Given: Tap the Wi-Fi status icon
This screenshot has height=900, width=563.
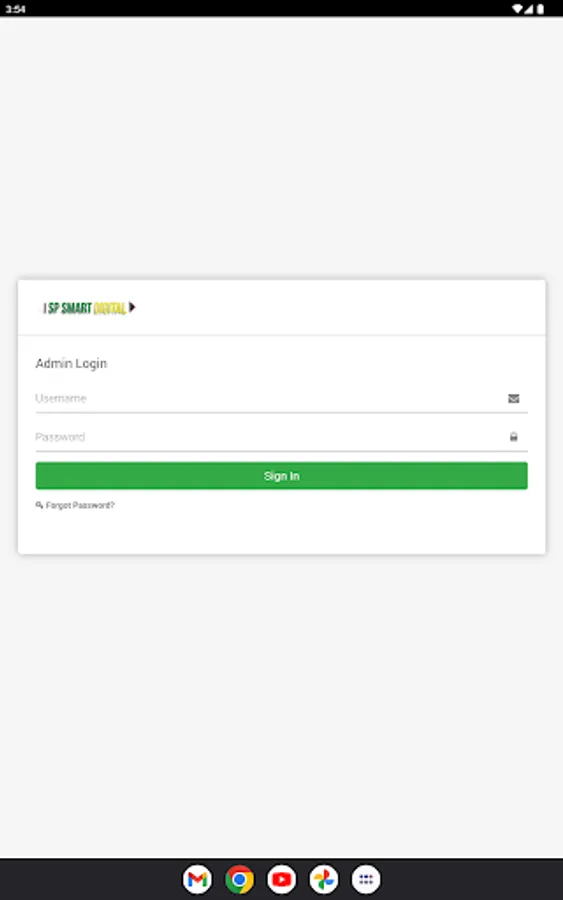Looking at the screenshot, I should [x=517, y=9].
